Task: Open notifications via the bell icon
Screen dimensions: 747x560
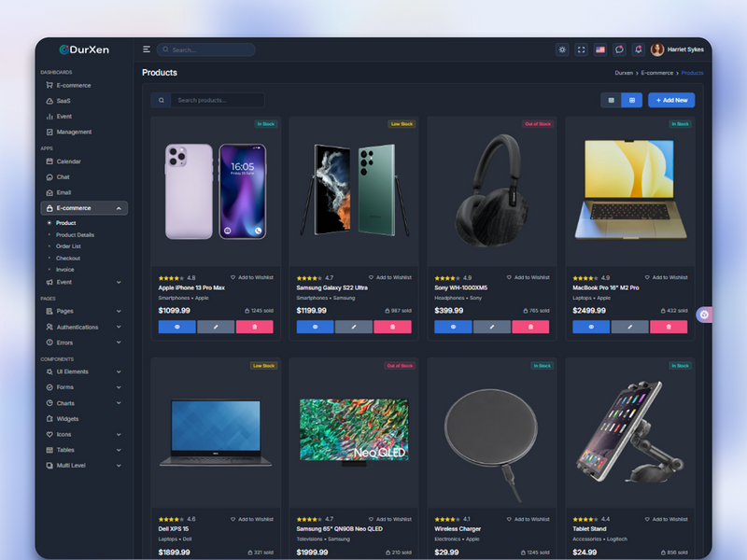Action: point(638,49)
